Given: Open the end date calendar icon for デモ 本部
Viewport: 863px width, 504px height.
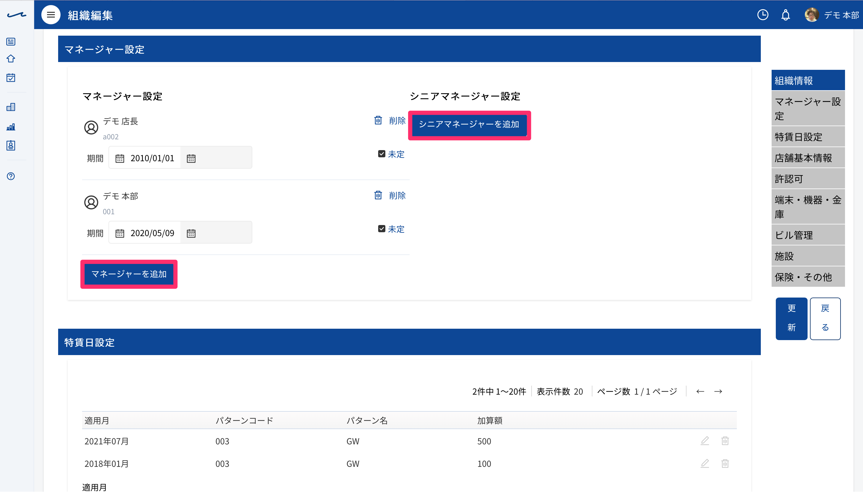Looking at the screenshot, I should point(191,233).
